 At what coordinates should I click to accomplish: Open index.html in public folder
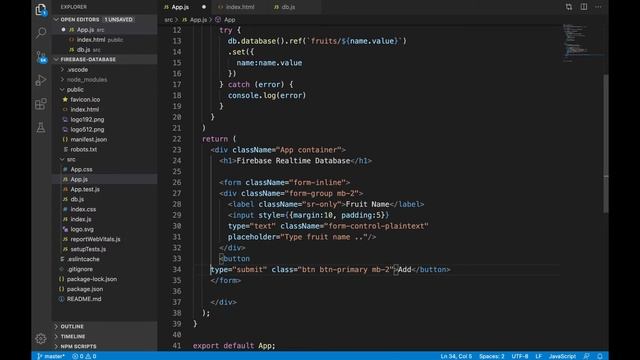click(104, 109)
